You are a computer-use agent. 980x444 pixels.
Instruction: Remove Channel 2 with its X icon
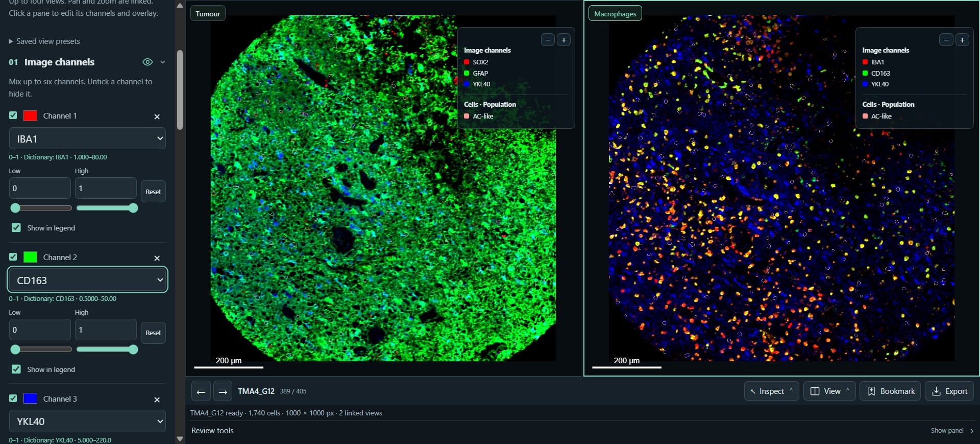[x=157, y=258]
